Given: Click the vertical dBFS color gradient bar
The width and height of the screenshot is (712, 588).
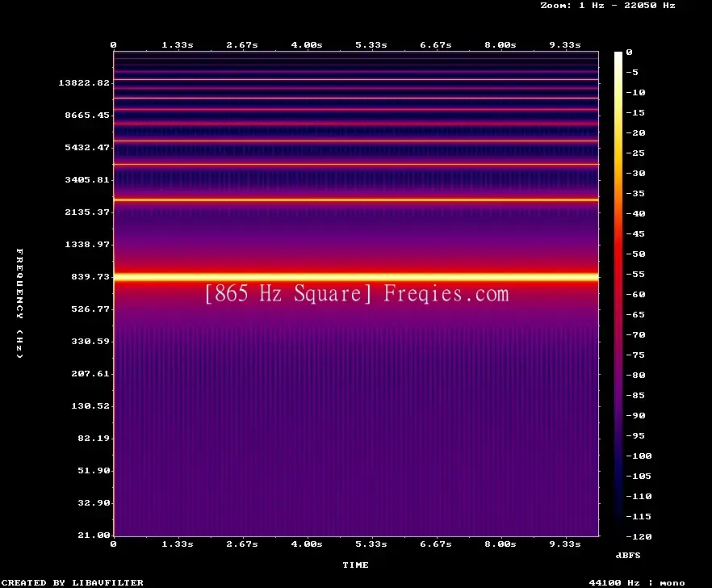Looking at the screenshot, I should tap(618, 294).
